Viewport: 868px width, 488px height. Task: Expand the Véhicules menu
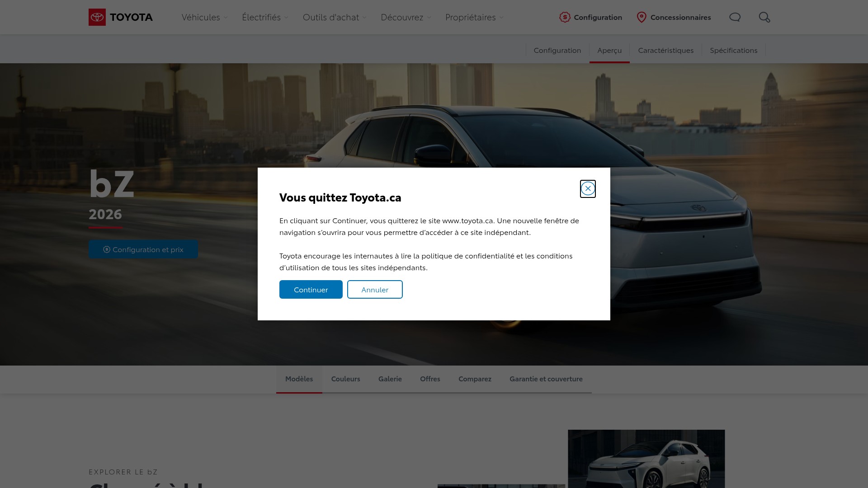point(205,17)
